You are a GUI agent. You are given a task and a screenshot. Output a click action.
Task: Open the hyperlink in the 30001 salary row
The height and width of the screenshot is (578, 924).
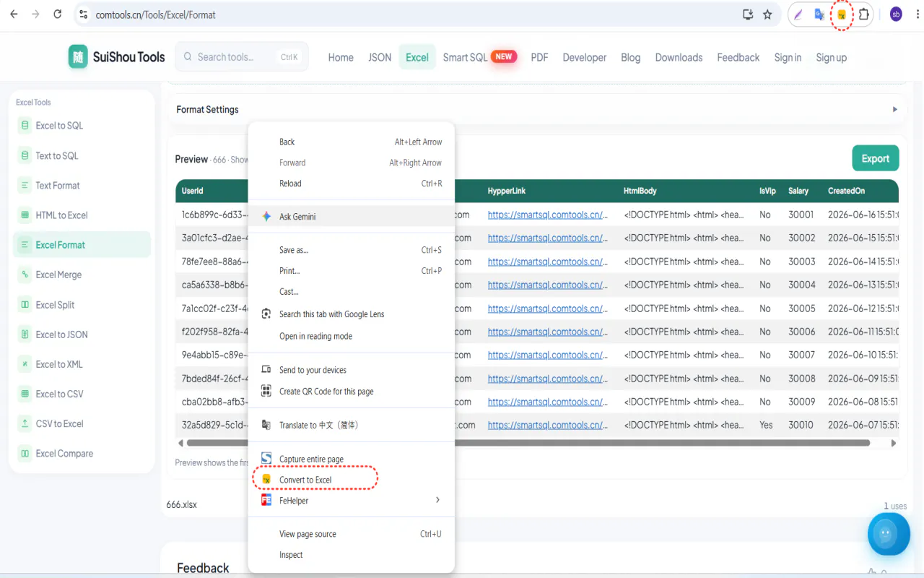[548, 215]
